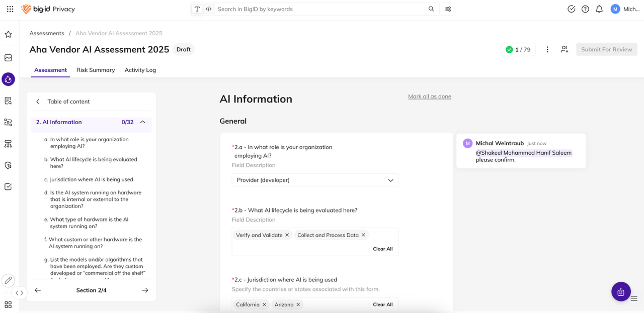This screenshot has width=644, height=313.
Task: Open the Activity Log tab
Action: point(140,70)
